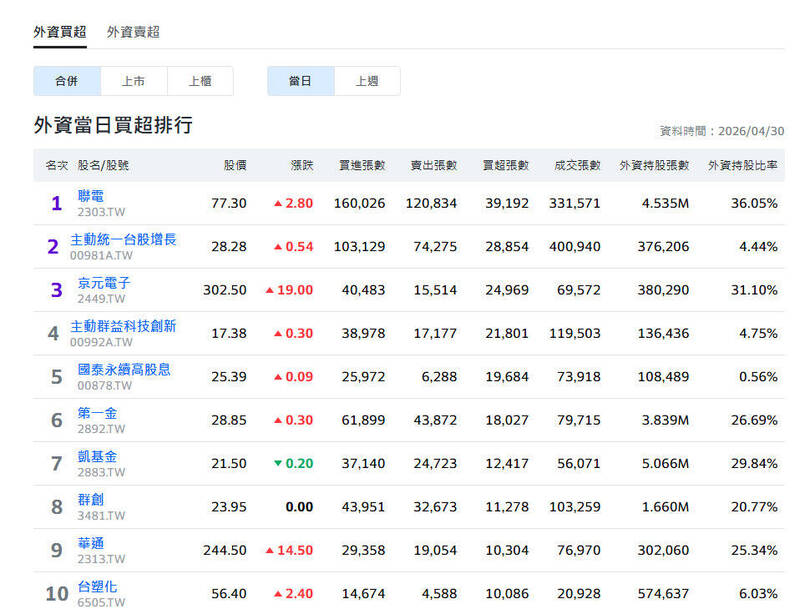The width and height of the screenshot is (800, 609).
Task: Click 聯電's price 77.30
Action: coord(229,204)
